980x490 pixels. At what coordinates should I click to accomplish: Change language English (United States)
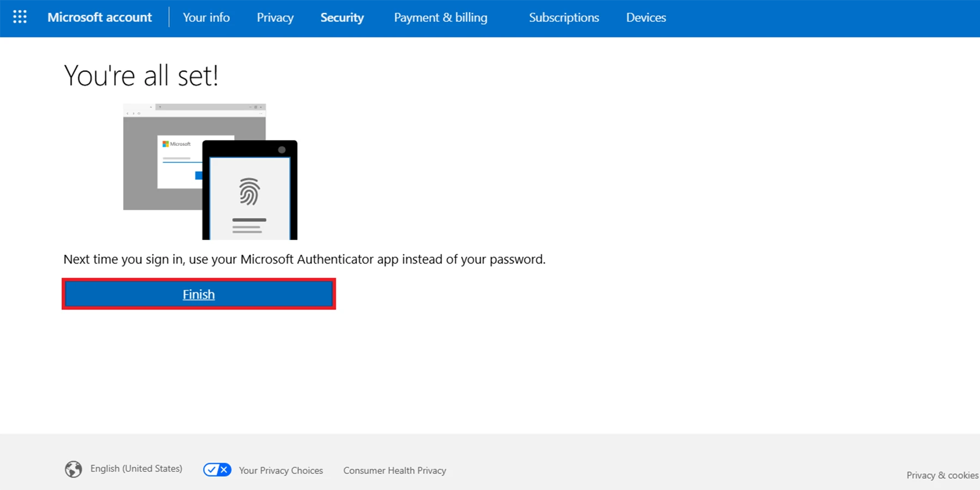tap(136, 469)
